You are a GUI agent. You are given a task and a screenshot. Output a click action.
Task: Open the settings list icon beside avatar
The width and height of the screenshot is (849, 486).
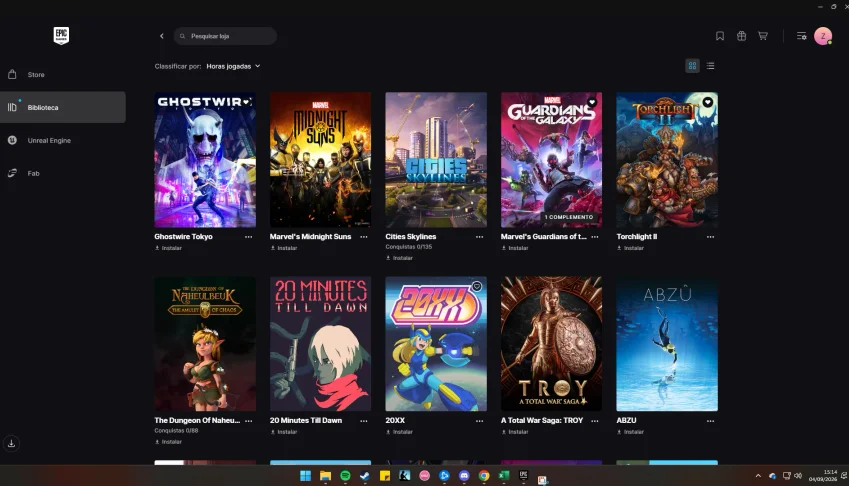(801, 36)
